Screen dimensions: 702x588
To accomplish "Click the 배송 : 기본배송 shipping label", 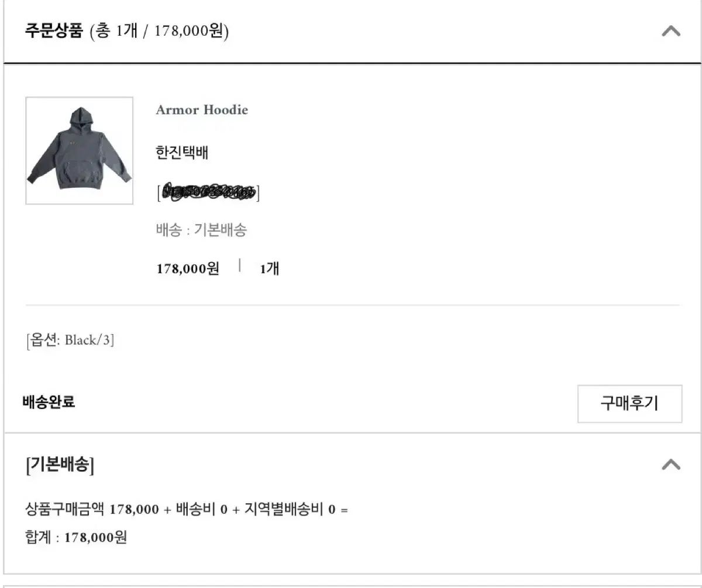I will (x=201, y=230).
